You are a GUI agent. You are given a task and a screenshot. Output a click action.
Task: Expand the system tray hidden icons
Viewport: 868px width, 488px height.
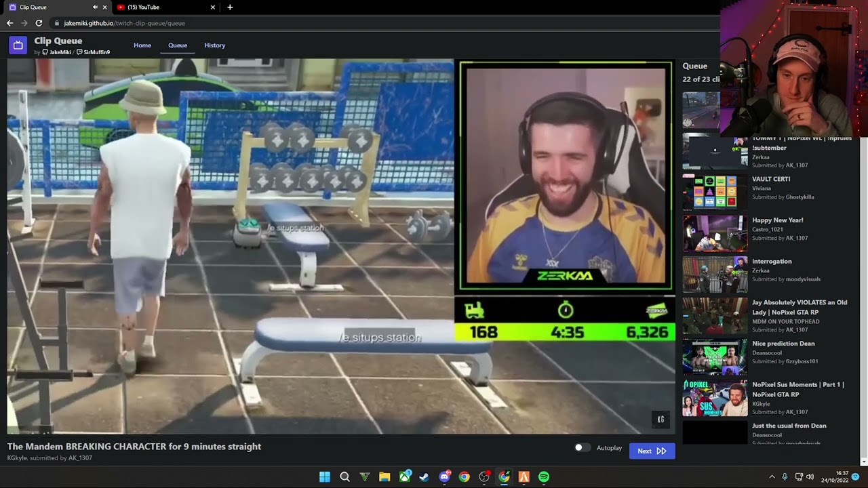coord(772,477)
